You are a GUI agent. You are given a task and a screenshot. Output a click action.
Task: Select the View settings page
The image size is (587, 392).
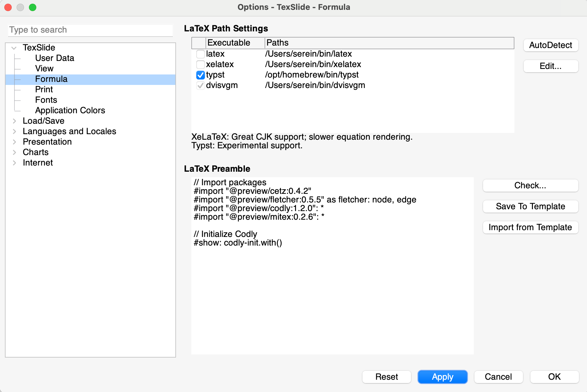point(44,69)
